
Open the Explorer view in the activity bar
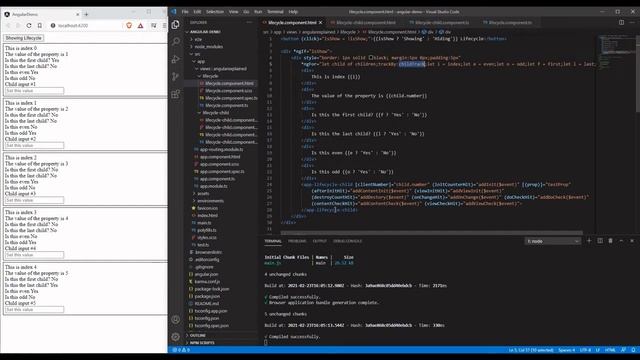click(x=176, y=25)
